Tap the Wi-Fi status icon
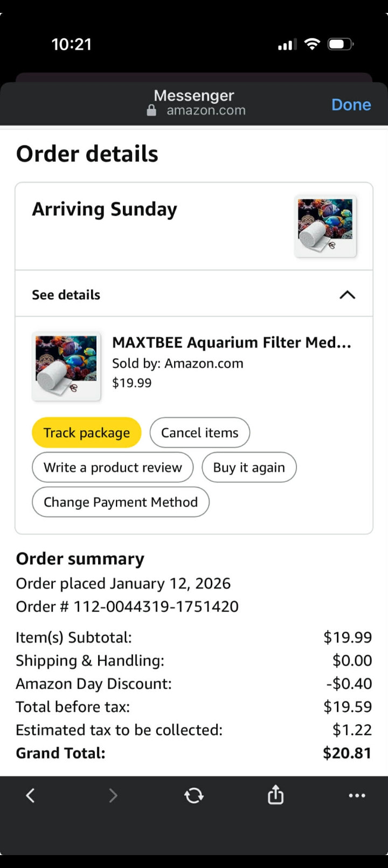Screen dimensions: 388x868 [x=312, y=44]
